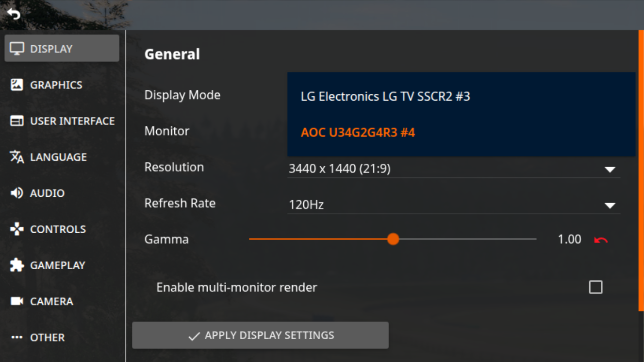
Task: Click the Gamma slider handle
Action: [x=393, y=239]
